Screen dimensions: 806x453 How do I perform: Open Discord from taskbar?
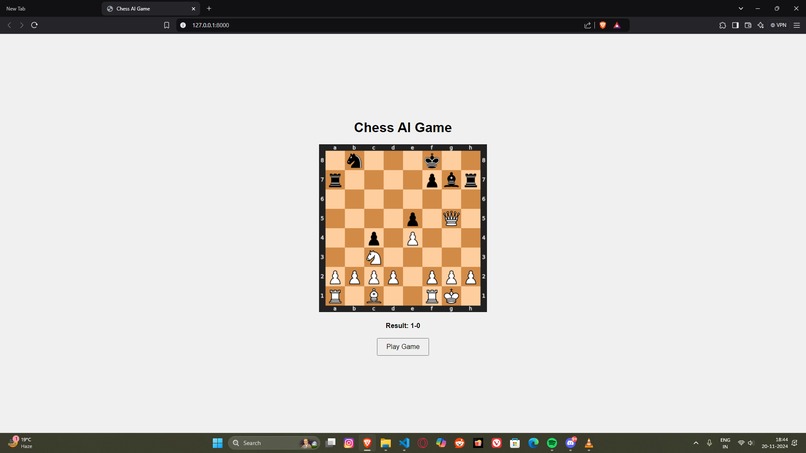pos(570,443)
